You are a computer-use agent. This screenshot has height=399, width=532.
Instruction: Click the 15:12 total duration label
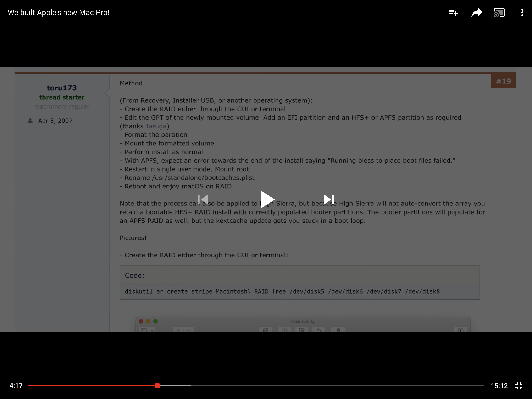[x=499, y=386]
